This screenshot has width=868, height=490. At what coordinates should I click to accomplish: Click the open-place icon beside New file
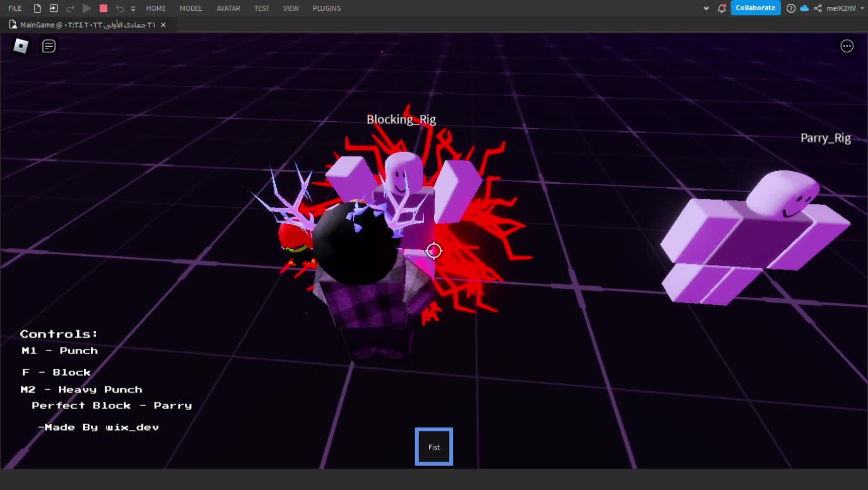(x=54, y=8)
